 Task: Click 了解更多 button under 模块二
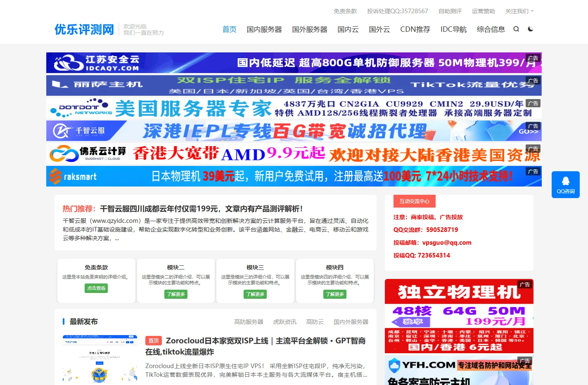pos(176,294)
